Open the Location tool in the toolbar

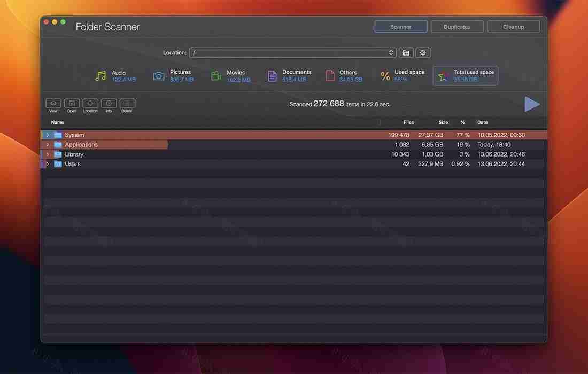[x=90, y=104]
